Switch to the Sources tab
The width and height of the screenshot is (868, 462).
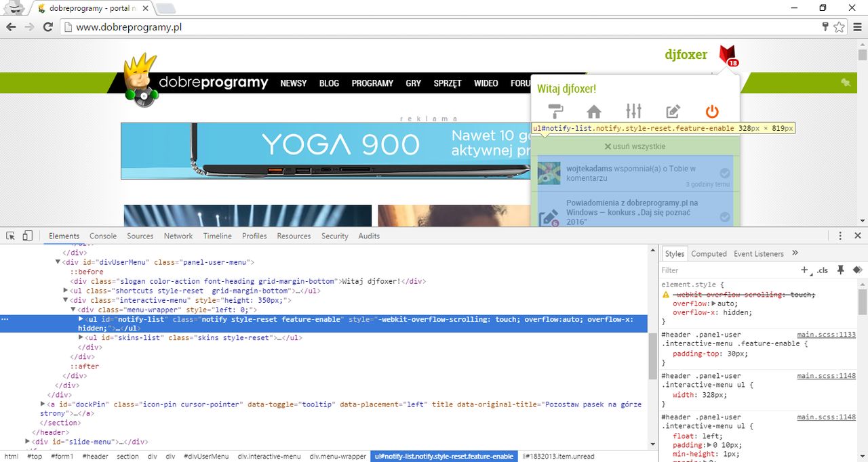click(x=140, y=236)
